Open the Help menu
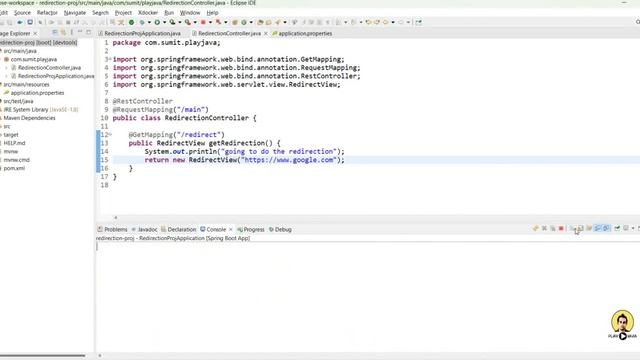The height and width of the screenshot is (360, 640). pyautogui.click(x=212, y=13)
